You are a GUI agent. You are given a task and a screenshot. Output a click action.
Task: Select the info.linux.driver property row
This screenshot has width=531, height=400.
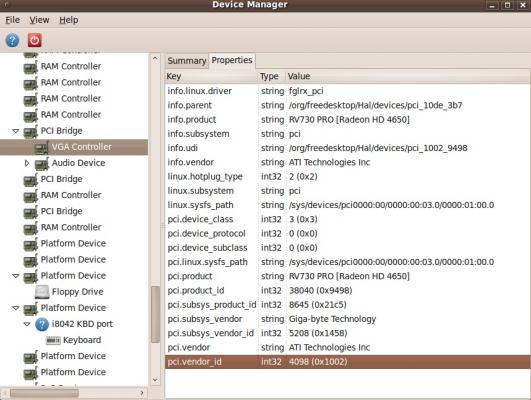(x=347, y=91)
